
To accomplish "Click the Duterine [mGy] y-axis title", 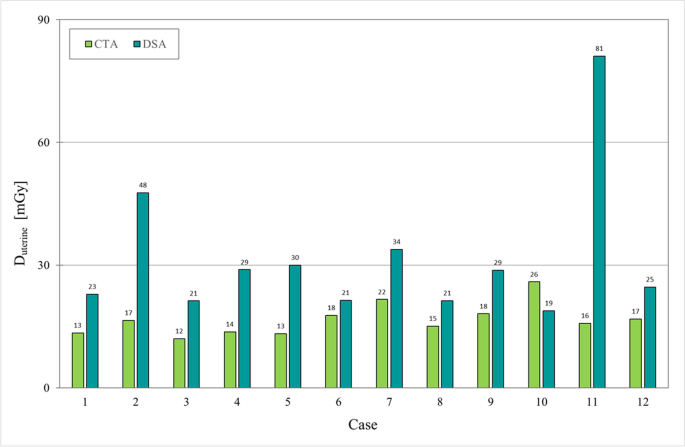I will [21, 223].
